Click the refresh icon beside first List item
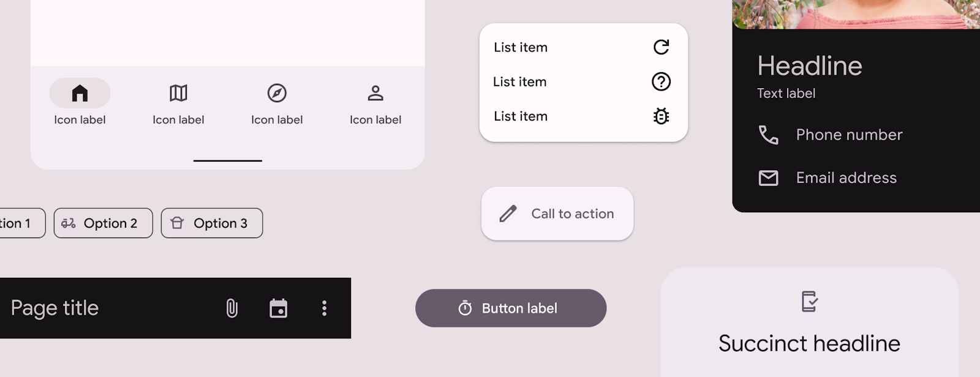 [x=661, y=47]
